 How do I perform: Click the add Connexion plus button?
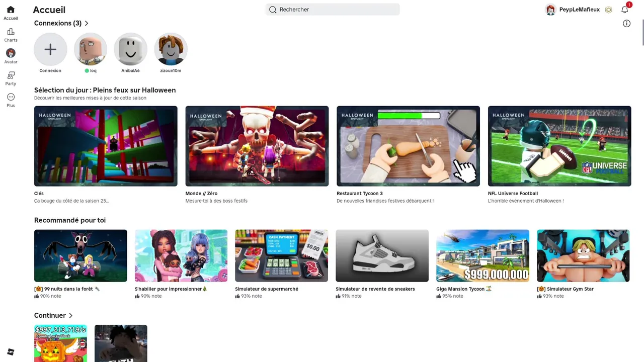[x=50, y=49]
